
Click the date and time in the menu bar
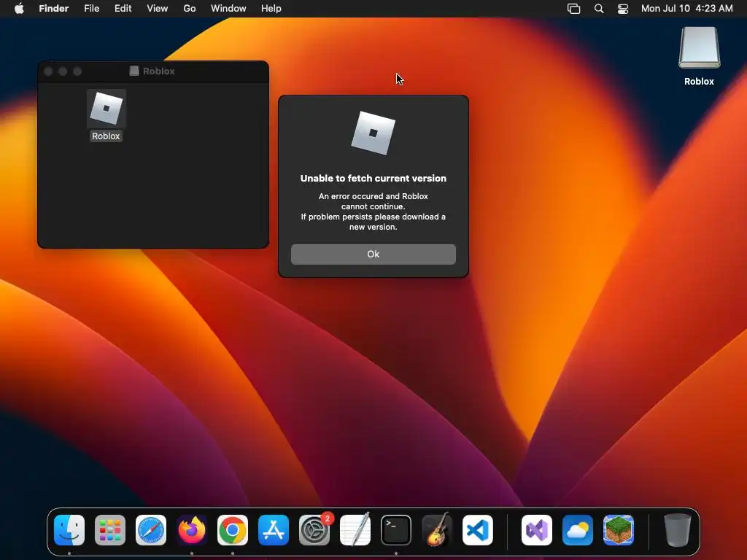point(686,9)
